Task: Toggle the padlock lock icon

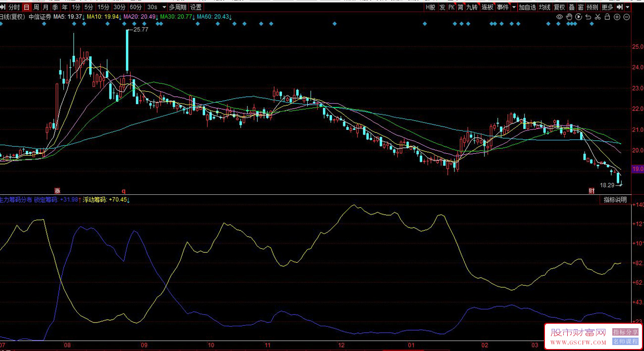Action: point(607,17)
